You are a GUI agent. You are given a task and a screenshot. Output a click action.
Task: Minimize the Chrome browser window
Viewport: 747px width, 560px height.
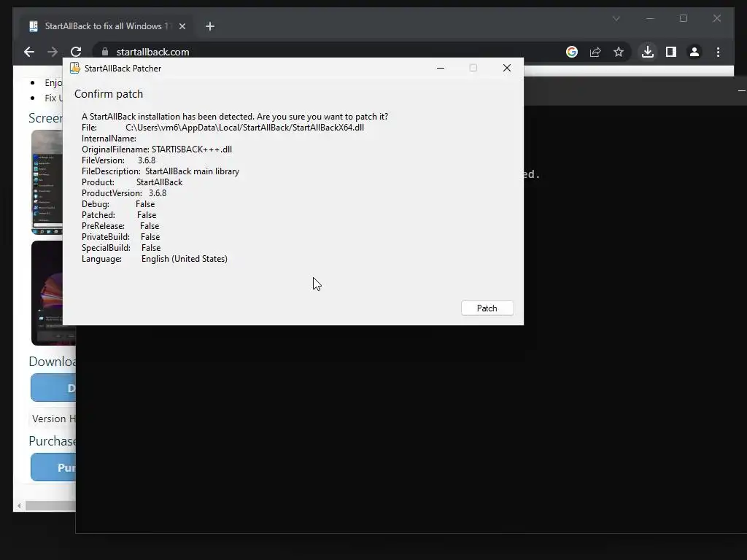(650, 18)
